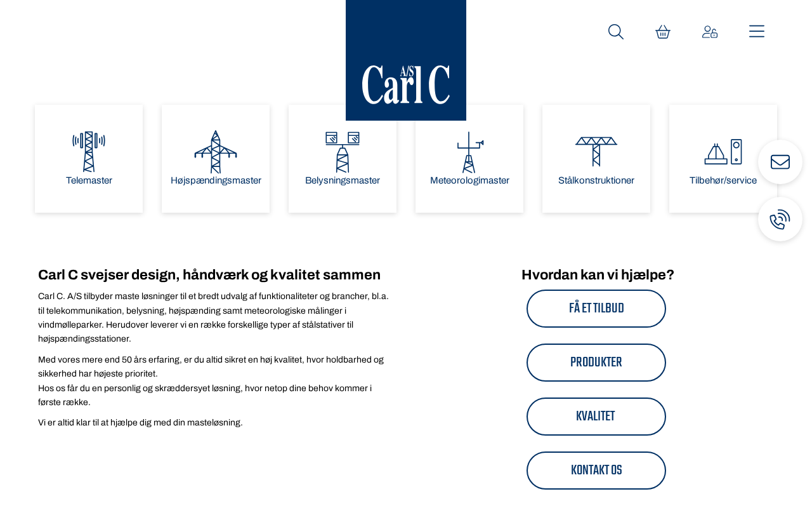Click the floating phone call button

780,219
